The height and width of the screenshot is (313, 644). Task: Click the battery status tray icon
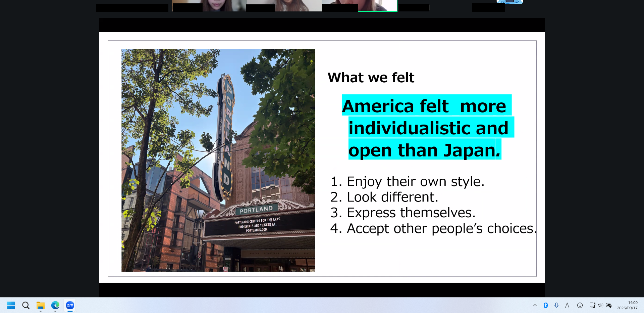coord(609,305)
